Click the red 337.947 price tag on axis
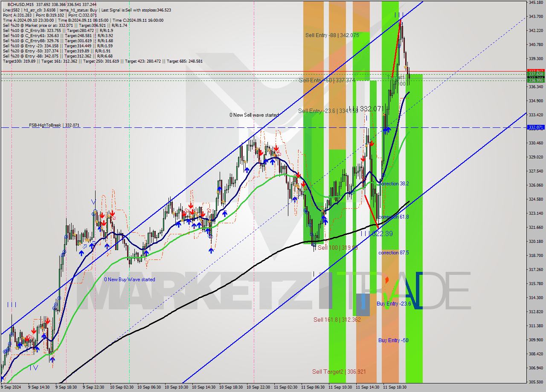This screenshot has height=392, width=546. click(x=536, y=71)
